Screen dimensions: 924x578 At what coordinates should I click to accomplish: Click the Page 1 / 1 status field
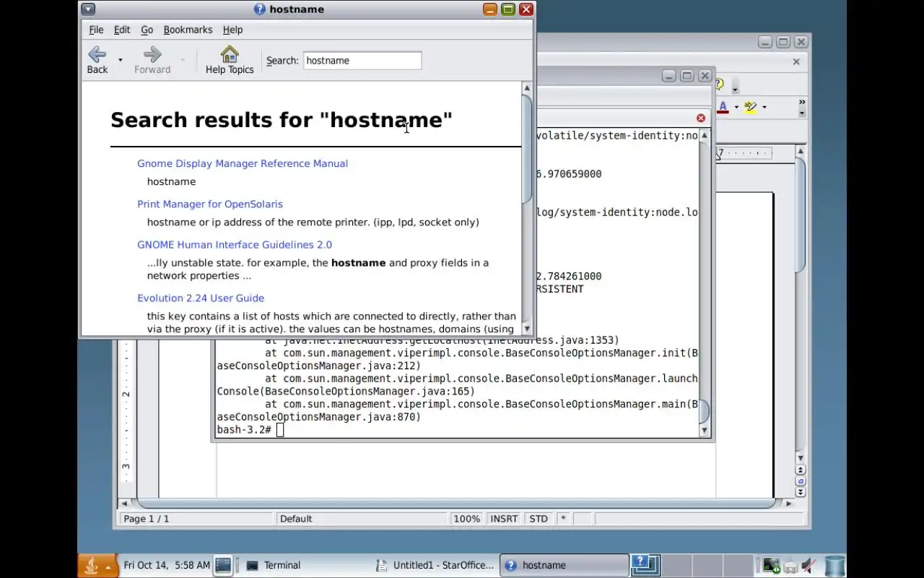coord(197,519)
